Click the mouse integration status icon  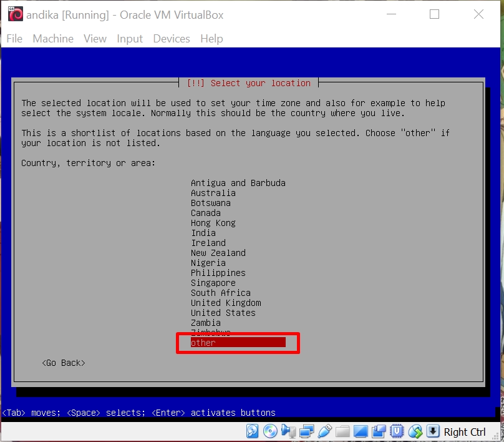(415, 431)
